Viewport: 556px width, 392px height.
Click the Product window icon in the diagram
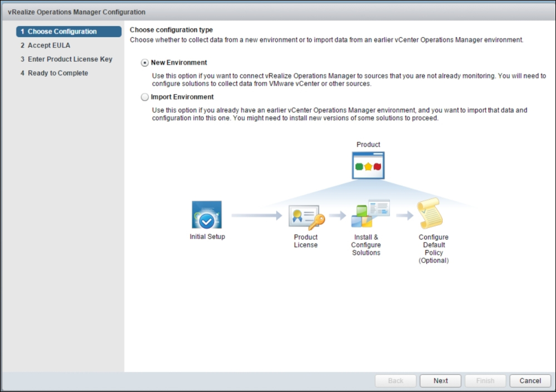coord(368,166)
